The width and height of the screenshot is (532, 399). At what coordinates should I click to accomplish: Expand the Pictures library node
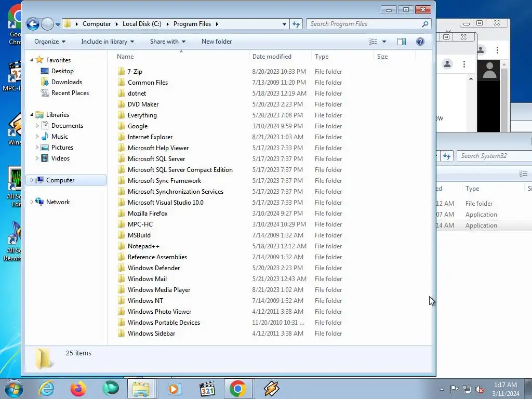click(37, 147)
